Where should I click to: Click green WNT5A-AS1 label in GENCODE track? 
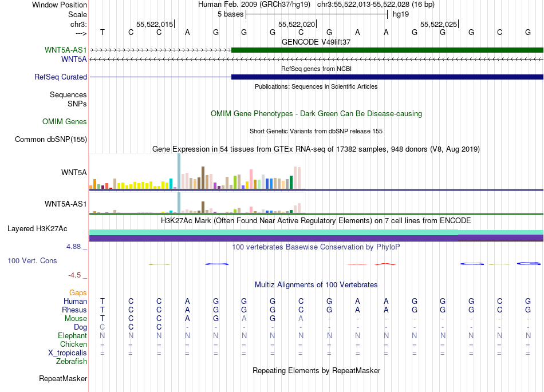(x=66, y=50)
